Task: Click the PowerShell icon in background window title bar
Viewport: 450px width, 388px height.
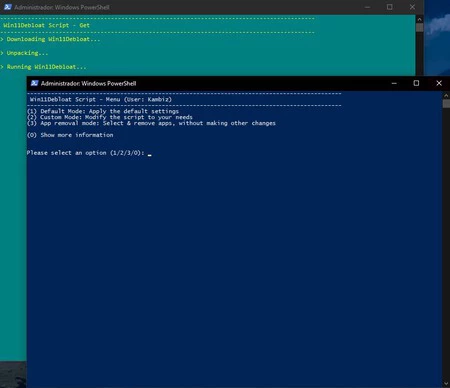Action: point(8,7)
